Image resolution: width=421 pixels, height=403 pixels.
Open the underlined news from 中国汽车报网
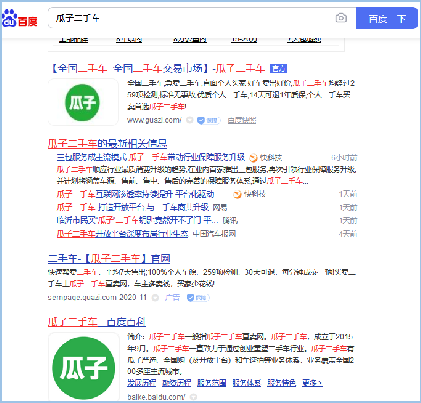[x=122, y=234]
